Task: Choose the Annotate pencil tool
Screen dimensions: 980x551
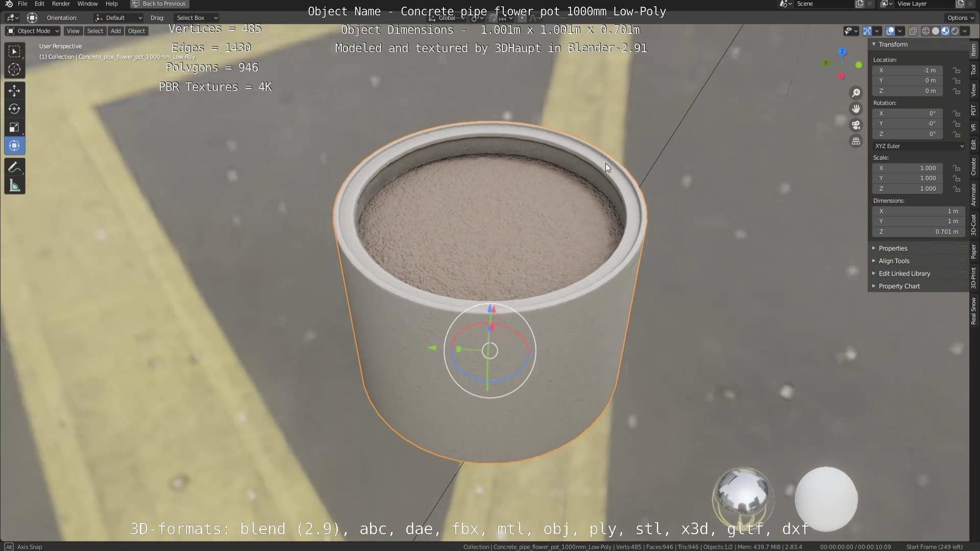Action: [14, 167]
